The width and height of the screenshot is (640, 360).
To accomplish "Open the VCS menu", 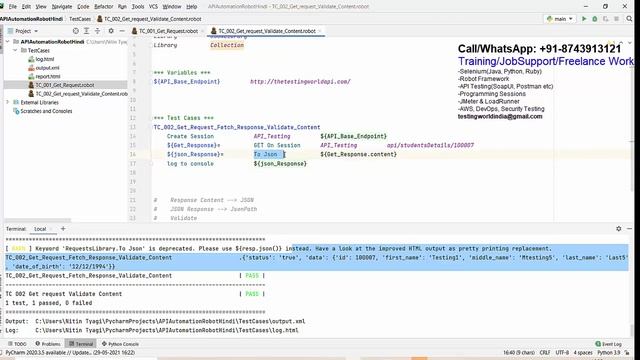I will pos(153,7).
